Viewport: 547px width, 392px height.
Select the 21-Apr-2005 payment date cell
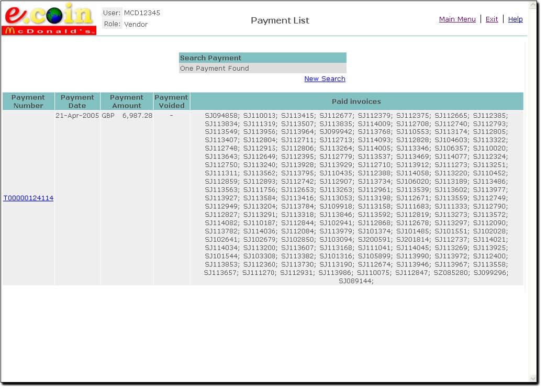point(77,116)
